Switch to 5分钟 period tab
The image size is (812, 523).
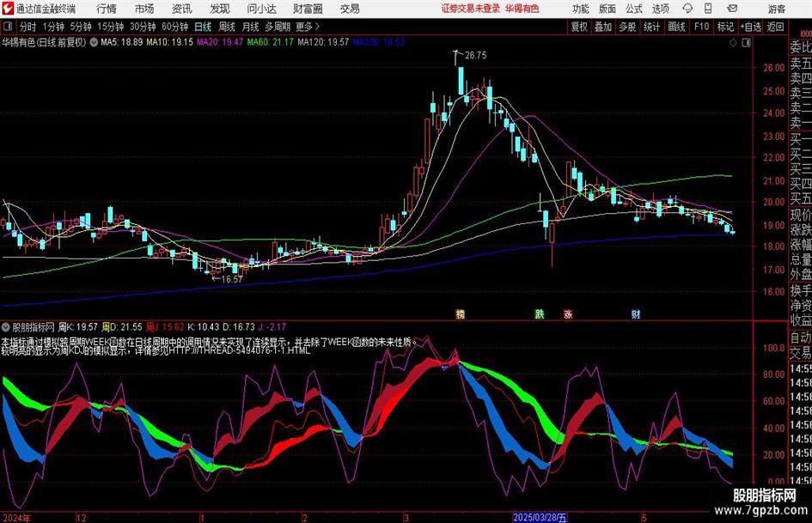coord(80,27)
